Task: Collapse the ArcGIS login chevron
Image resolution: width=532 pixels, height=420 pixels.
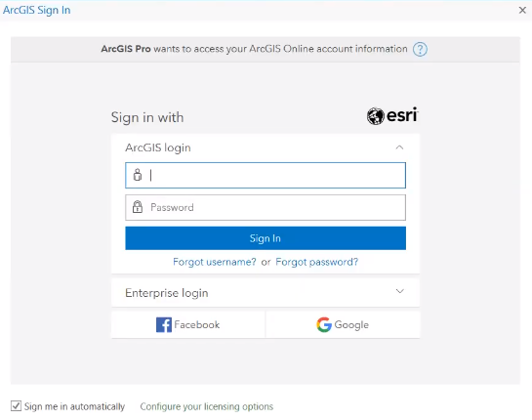Action: click(399, 147)
